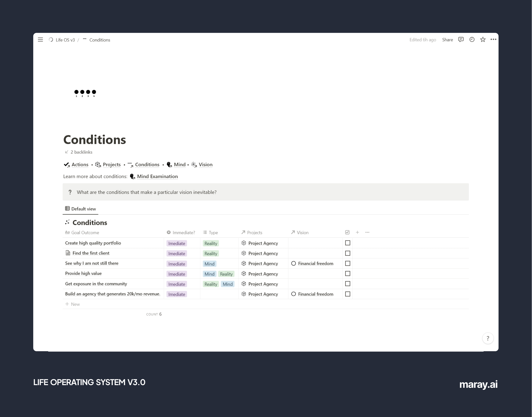Open the Immediate? column header menu
Image resolution: width=532 pixels, height=417 pixels.
tap(181, 232)
